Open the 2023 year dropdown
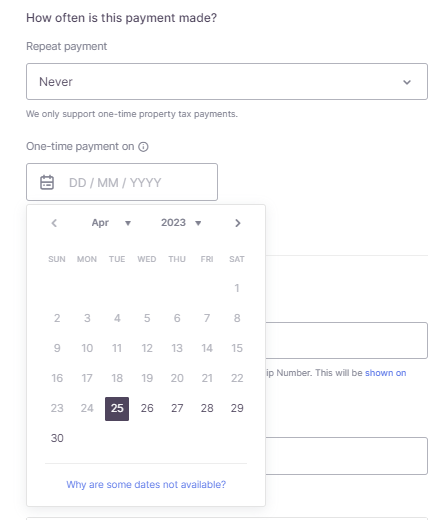This screenshot has height=520, width=442. 181,223
